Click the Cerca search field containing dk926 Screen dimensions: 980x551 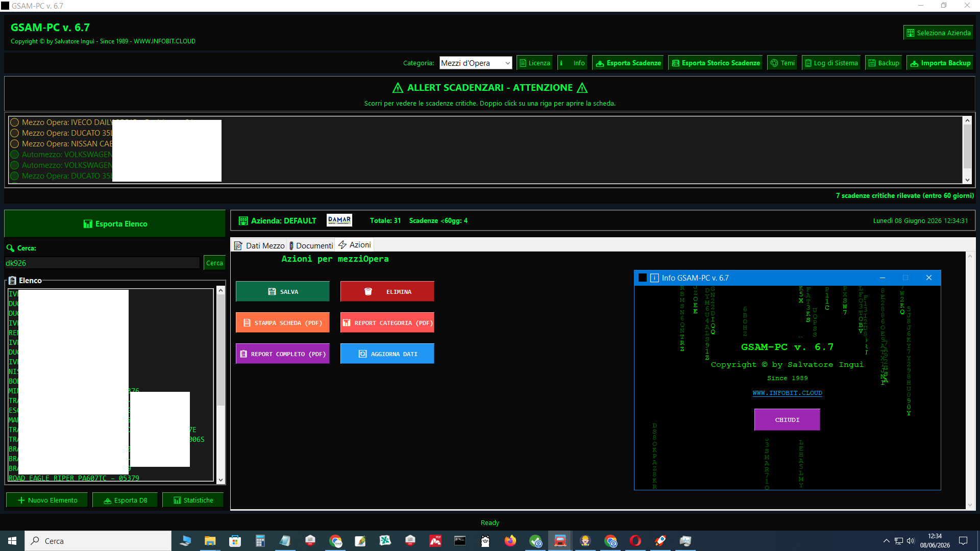tap(102, 263)
